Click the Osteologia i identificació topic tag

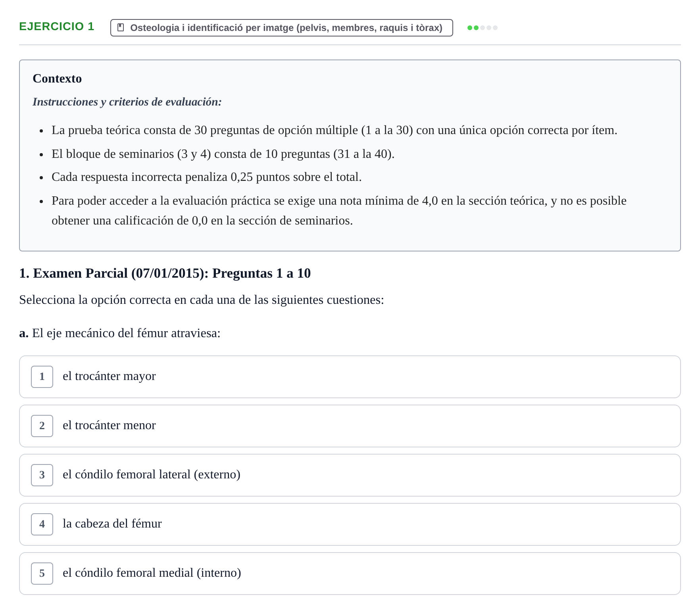281,28
